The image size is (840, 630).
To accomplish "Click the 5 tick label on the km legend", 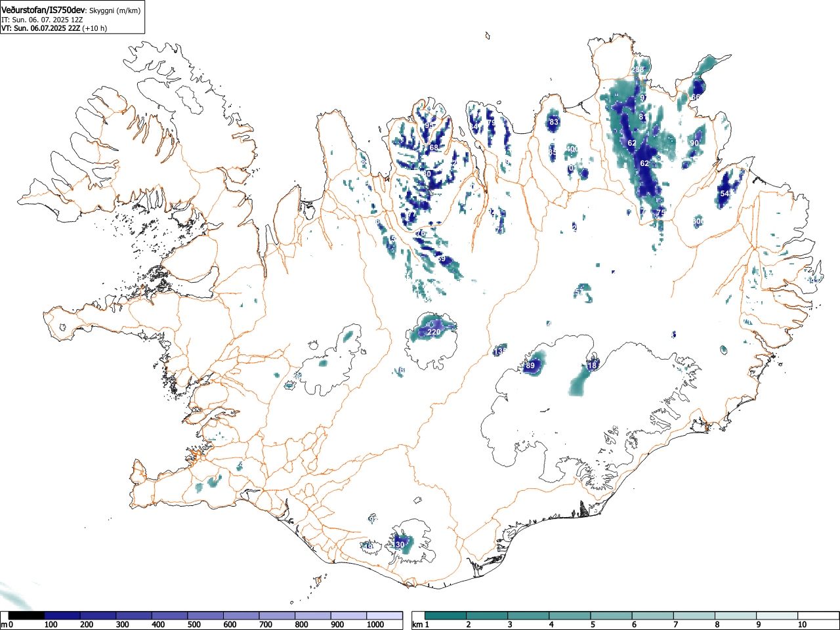I will pos(593,625).
